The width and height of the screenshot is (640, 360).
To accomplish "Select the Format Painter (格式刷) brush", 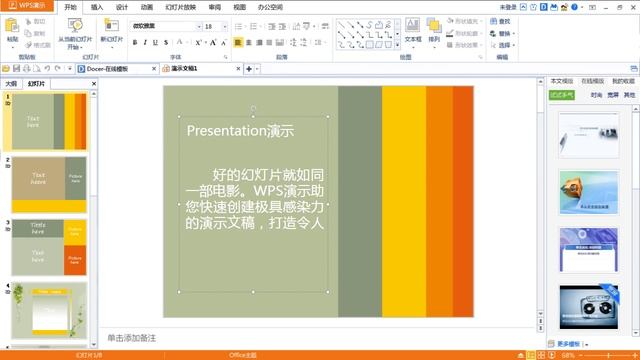I will tap(28, 45).
